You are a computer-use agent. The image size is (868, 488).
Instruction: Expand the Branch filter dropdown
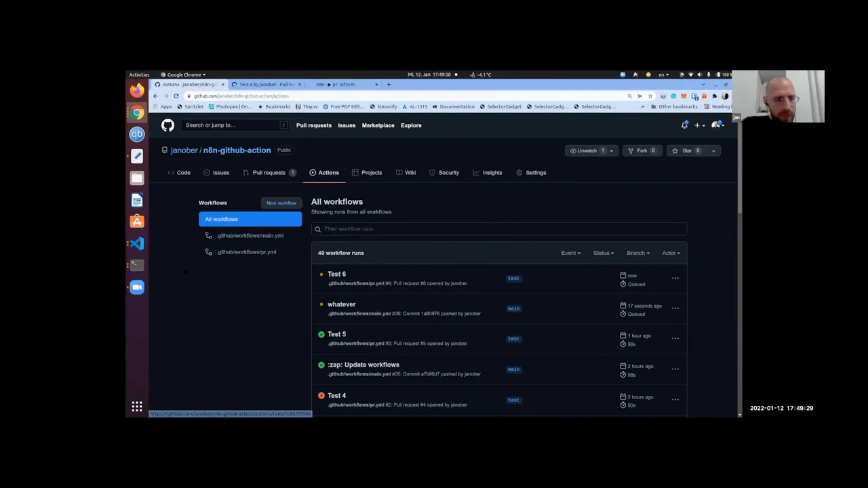point(637,253)
